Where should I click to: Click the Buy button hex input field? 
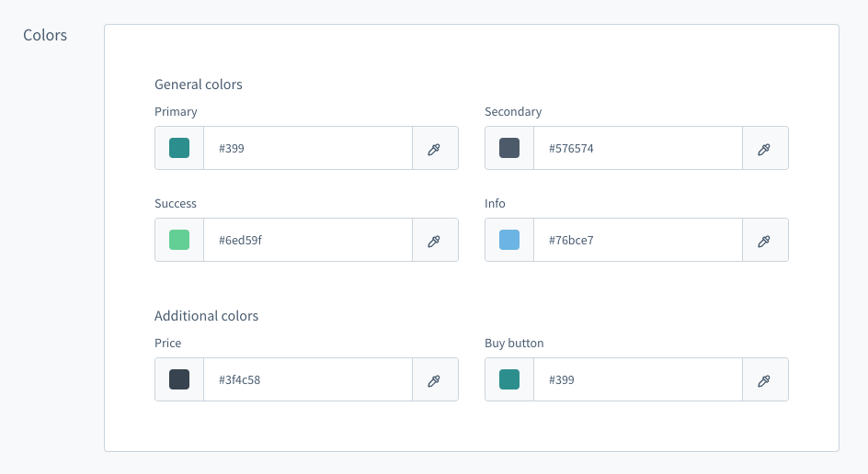tap(637, 379)
